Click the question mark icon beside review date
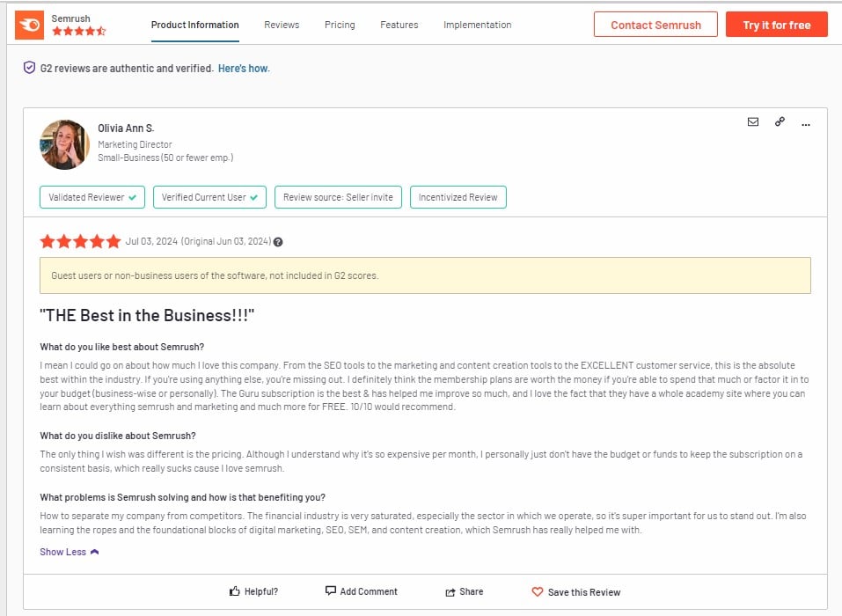Viewport: 842px width, 616px height. [x=278, y=242]
